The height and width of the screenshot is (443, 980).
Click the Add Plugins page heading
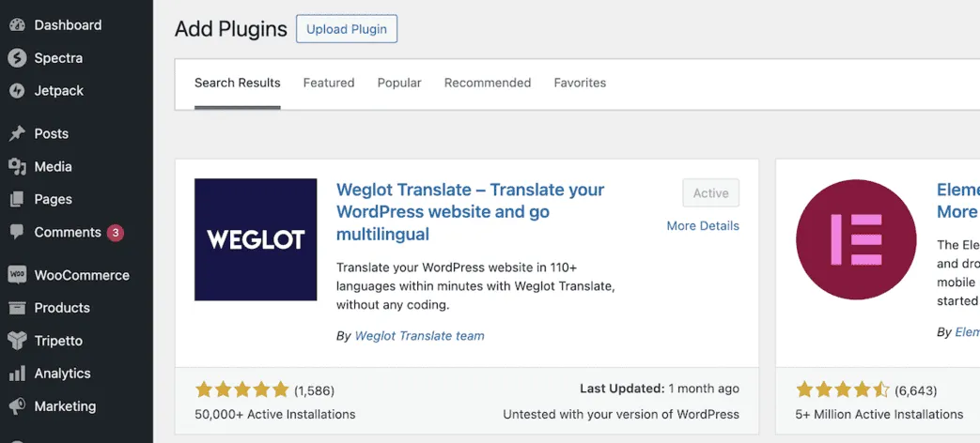[230, 29]
